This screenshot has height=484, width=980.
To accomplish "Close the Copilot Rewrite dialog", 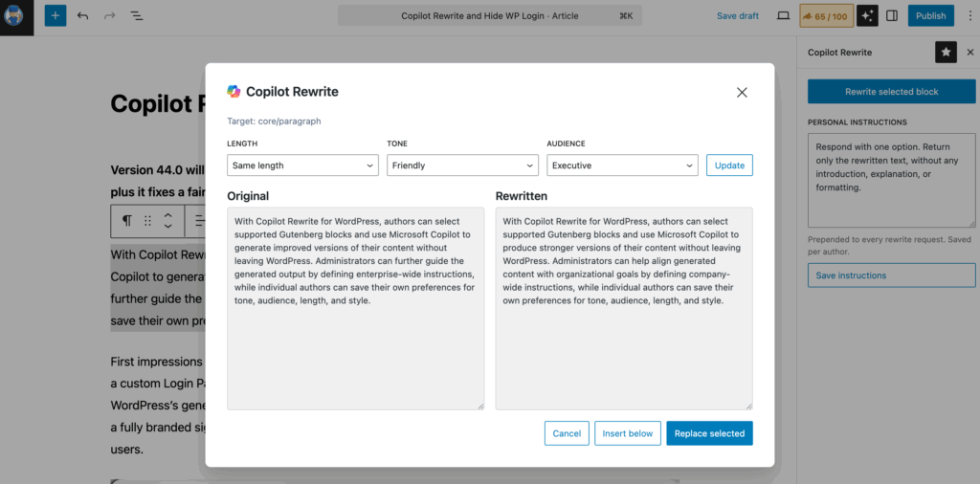I will coord(742,93).
